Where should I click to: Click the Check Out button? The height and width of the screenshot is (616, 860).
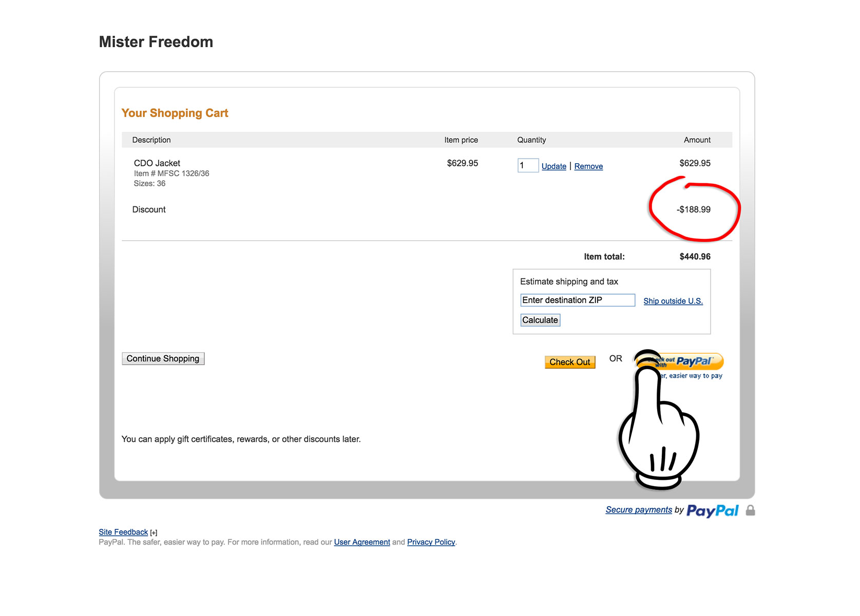coord(570,362)
